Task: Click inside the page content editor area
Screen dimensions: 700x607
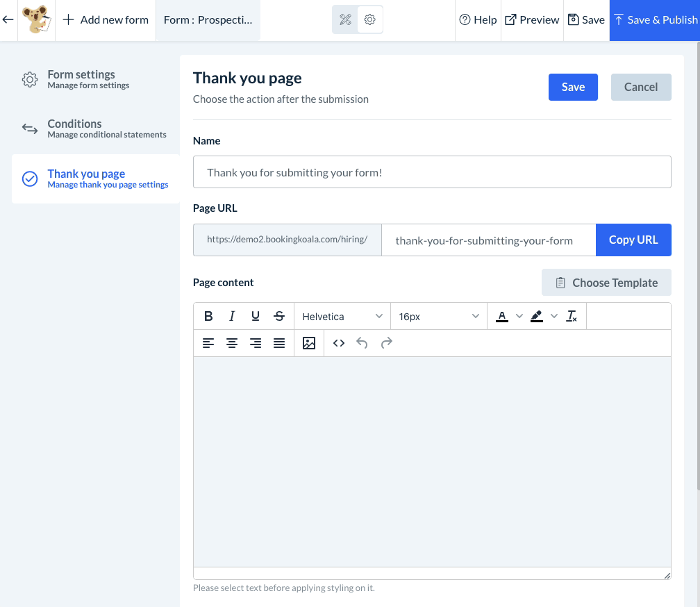Action: [x=432, y=462]
